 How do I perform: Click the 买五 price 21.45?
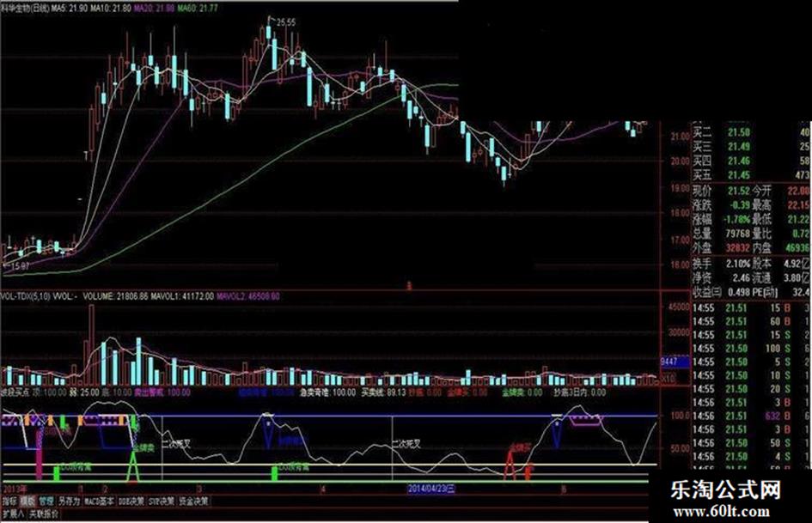coord(738,175)
